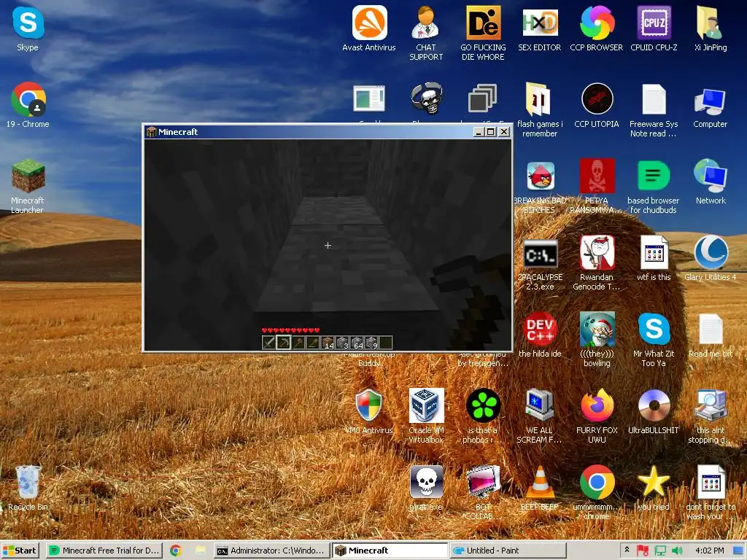Select the sword slot in Minecraft hotbar
This screenshot has height=560, width=747.
click(268, 343)
